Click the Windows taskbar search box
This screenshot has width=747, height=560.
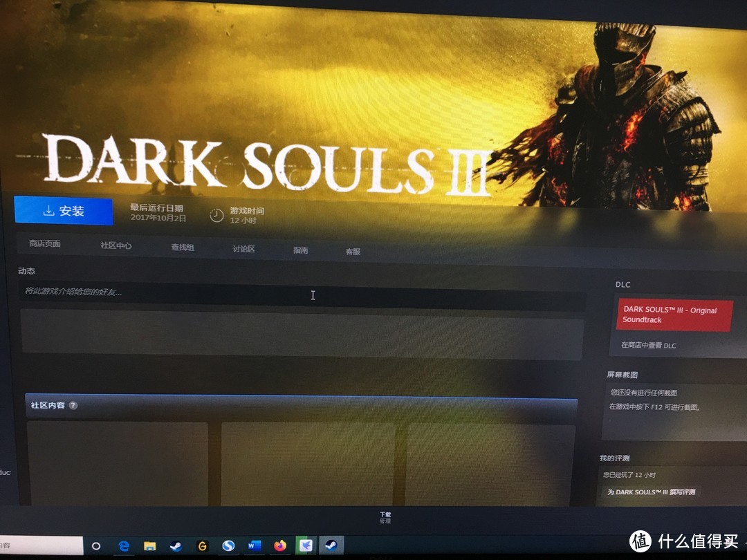tap(41, 545)
